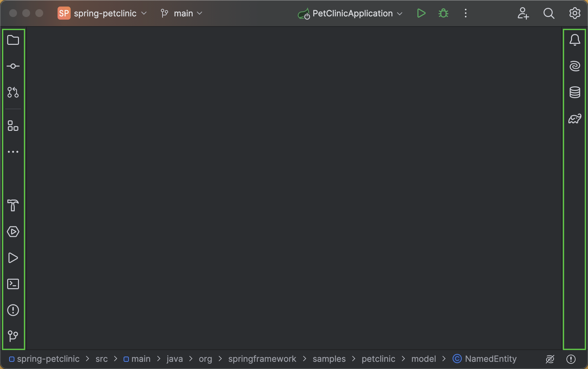588x369 pixels.
Task: Open the Problems view
Action: click(x=13, y=310)
